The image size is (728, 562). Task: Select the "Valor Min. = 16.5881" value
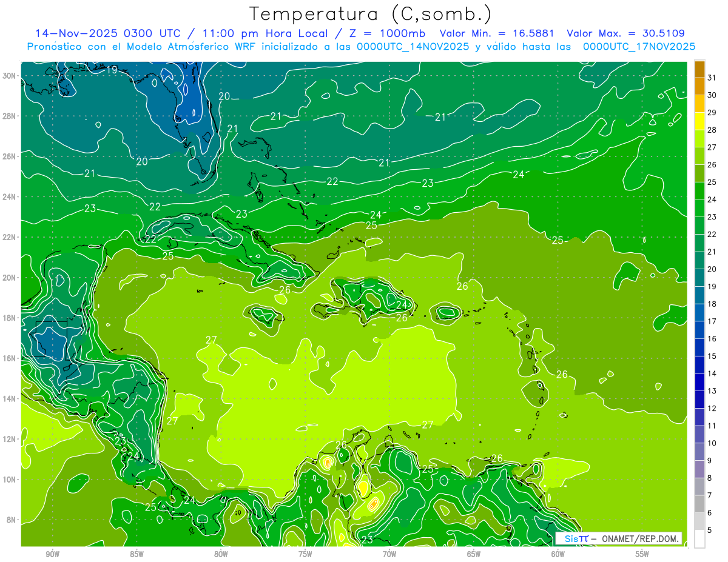click(498, 33)
